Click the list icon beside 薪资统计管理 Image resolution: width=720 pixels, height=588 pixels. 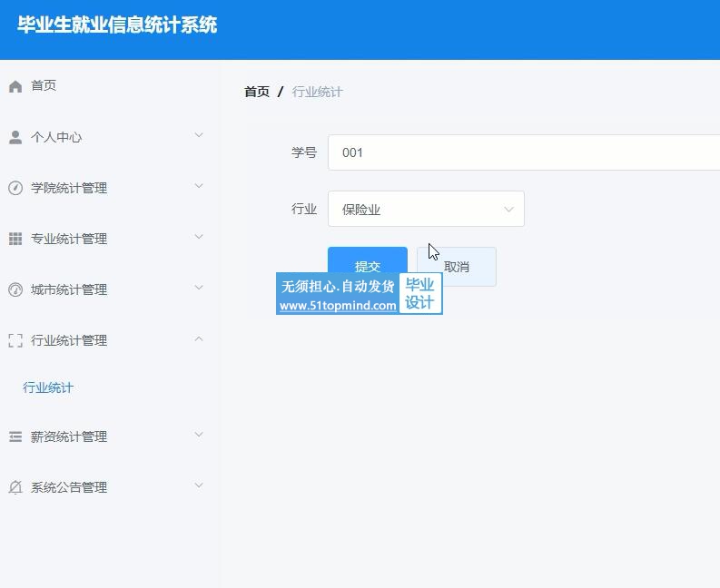(15, 436)
